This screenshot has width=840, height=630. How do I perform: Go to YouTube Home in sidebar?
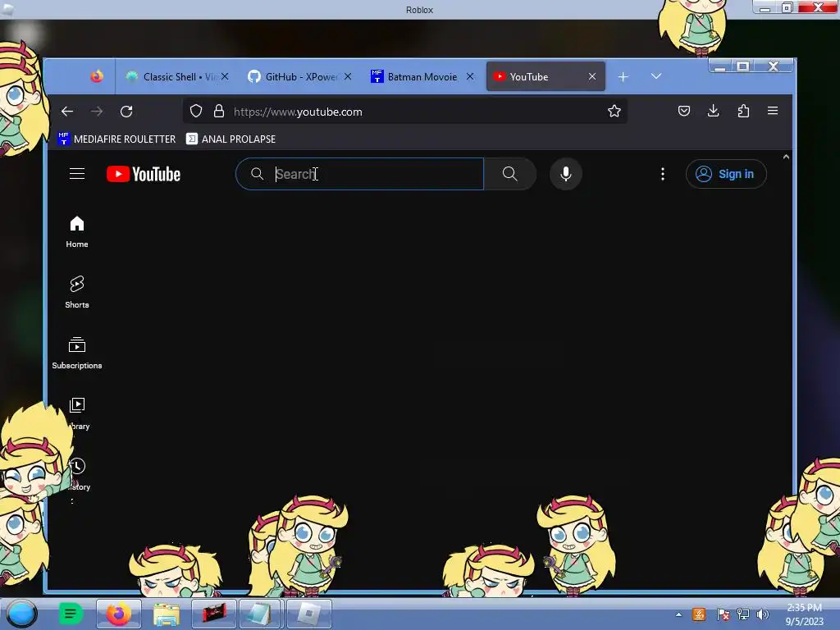(77, 231)
